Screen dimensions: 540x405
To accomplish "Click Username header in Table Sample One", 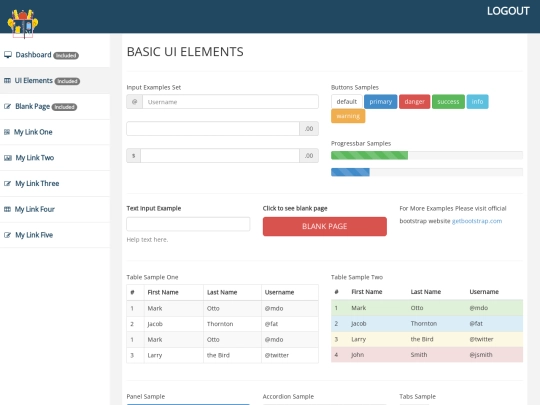I will 279,292.
